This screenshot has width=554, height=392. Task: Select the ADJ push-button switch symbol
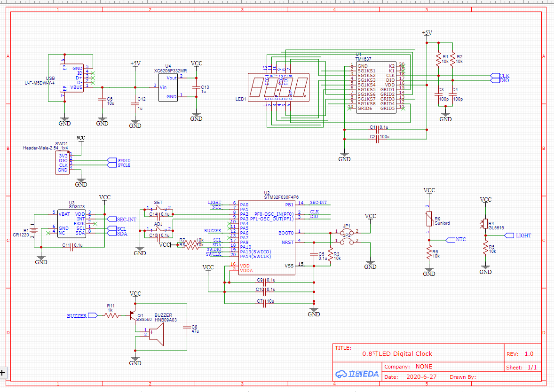pos(158,230)
